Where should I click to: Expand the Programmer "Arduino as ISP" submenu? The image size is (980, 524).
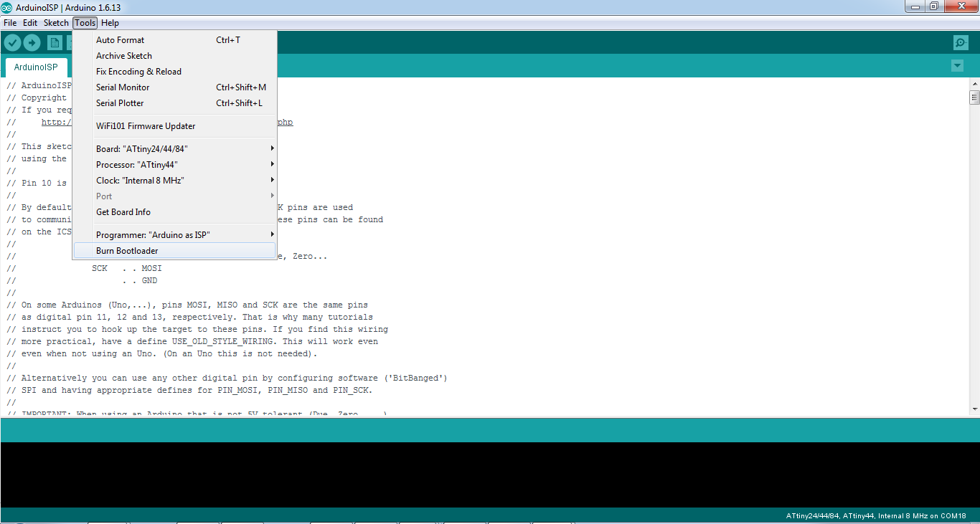point(174,235)
